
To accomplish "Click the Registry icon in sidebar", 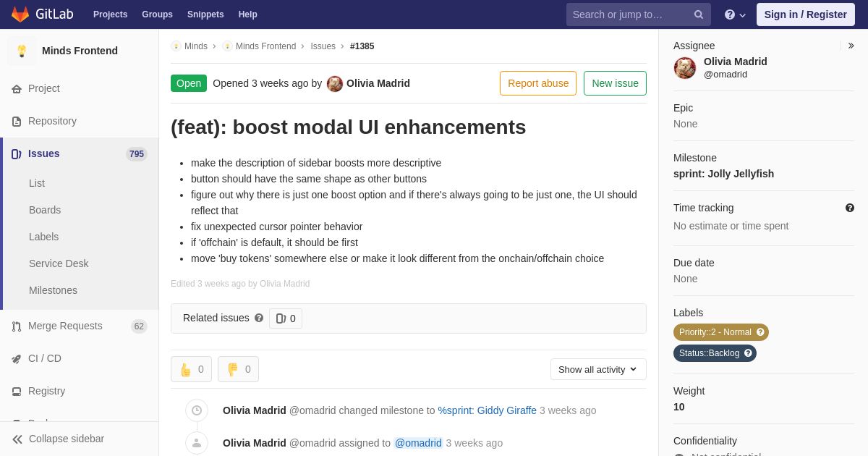I will pyautogui.click(x=17, y=392).
